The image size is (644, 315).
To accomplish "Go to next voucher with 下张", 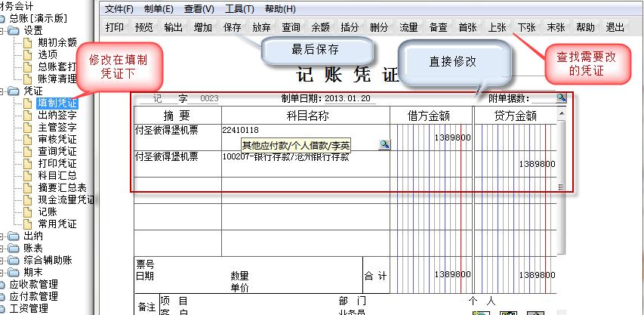I will point(526,27).
